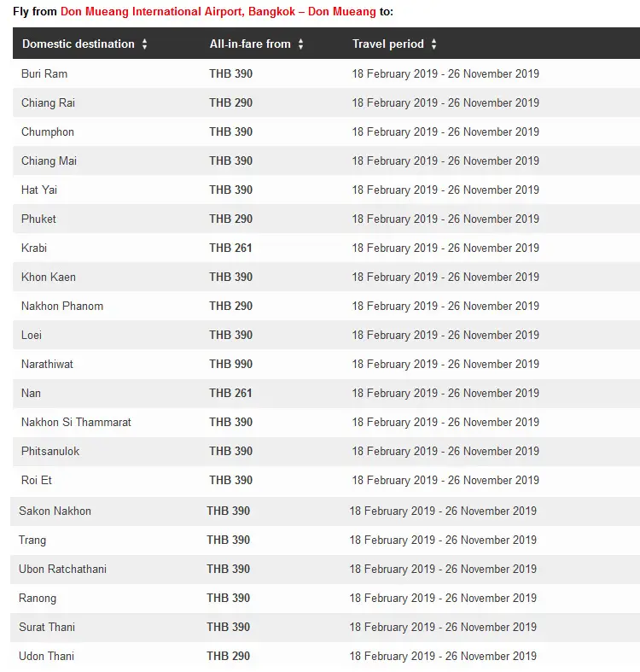Select the Buri Ram destination row
The height and width of the screenshot is (672, 640).
pyautogui.click(x=327, y=73)
